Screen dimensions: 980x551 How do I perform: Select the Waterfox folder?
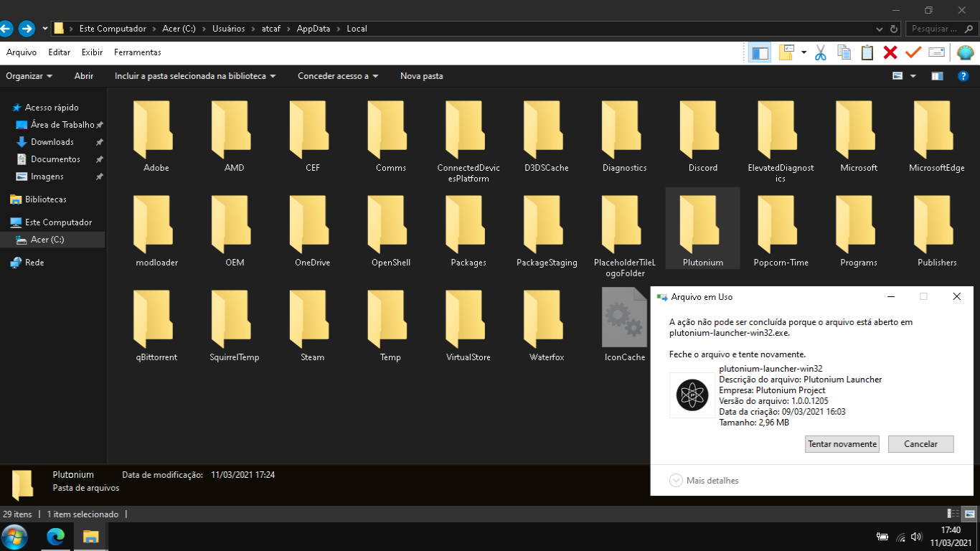pyautogui.click(x=547, y=326)
